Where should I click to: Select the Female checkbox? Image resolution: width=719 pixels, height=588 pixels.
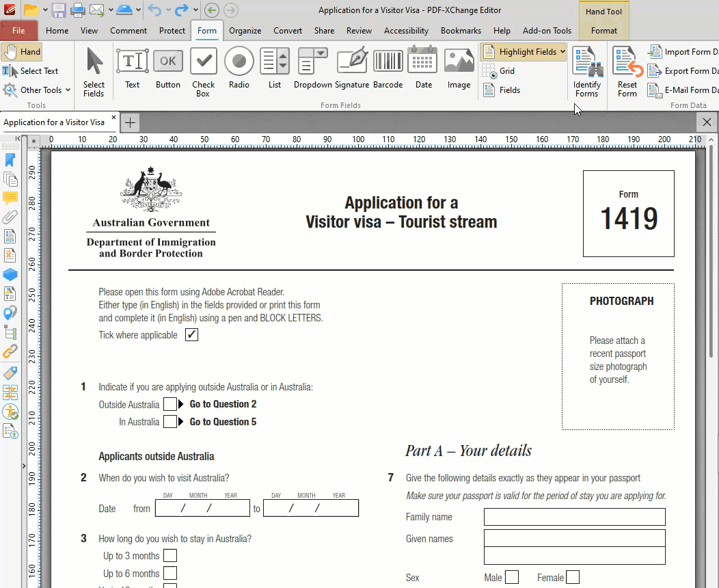click(x=573, y=577)
